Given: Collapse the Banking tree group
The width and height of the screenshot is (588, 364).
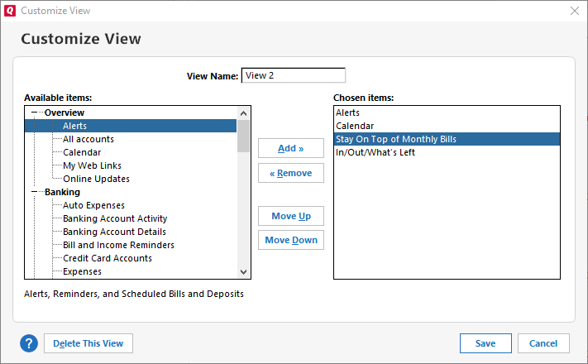Looking at the screenshot, I should (36, 192).
